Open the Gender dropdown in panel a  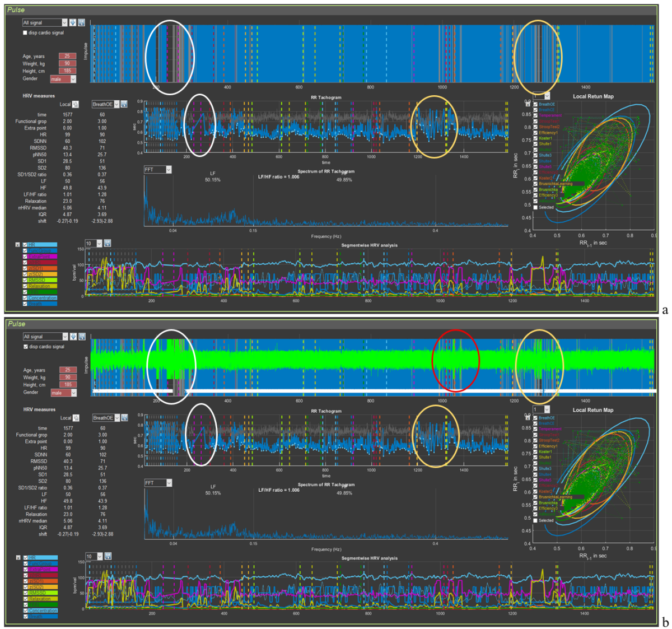tap(73, 79)
